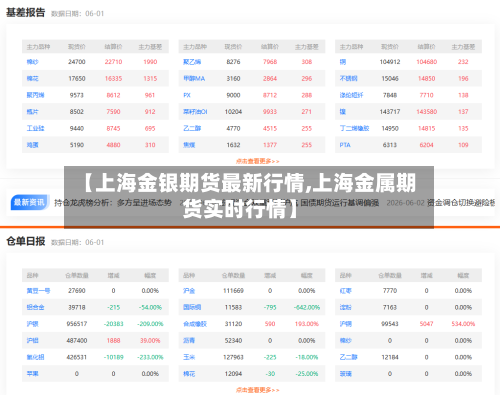
Task: Select the basis value 1990
Action: click(x=150, y=62)
